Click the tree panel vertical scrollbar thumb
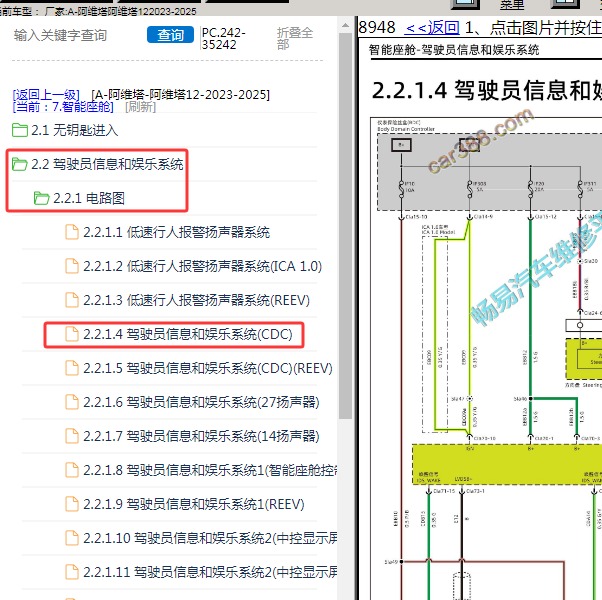 coord(346,226)
